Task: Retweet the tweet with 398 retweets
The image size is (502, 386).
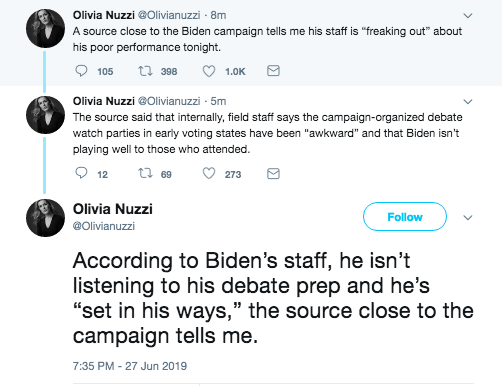Action: click(145, 71)
